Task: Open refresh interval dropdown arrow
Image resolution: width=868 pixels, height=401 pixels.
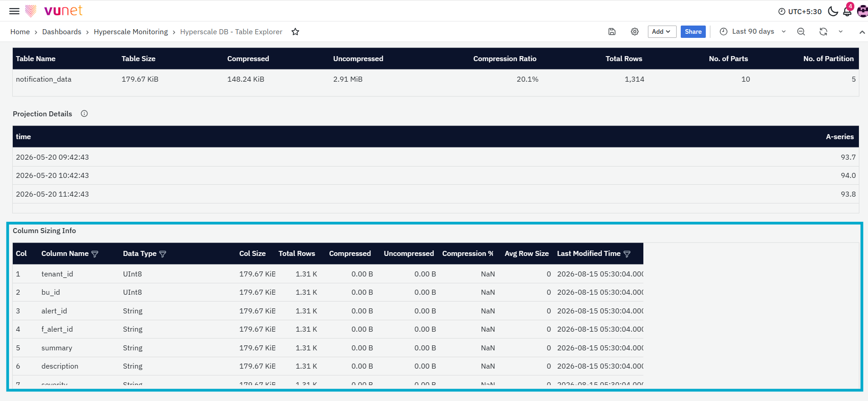Action: pos(841,31)
